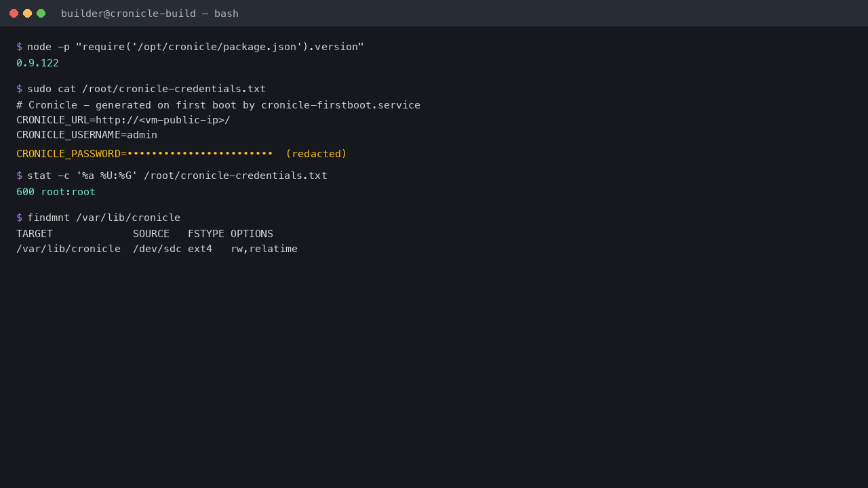Click the TARGET column header
This screenshot has height=488, width=868.
click(35, 234)
